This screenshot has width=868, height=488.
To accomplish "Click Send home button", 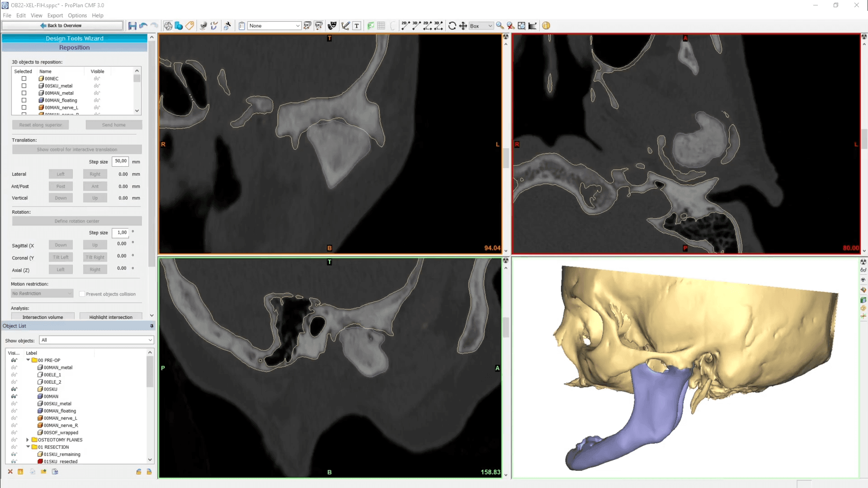I will (114, 125).
